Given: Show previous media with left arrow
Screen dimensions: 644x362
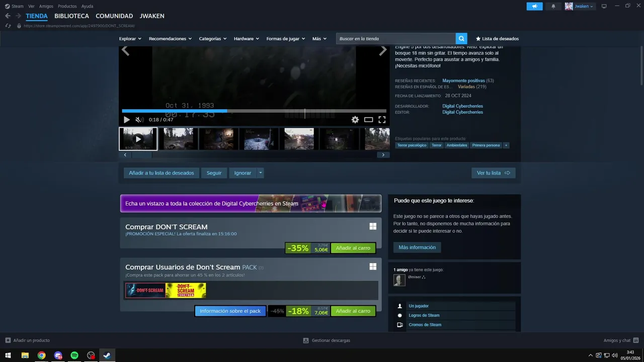Looking at the screenshot, I should pyautogui.click(x=125, y=50).
